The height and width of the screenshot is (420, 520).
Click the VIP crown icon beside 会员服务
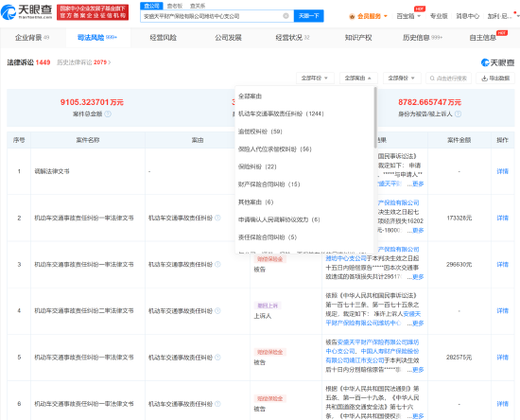pyautogui.click(x=352, y=16)
